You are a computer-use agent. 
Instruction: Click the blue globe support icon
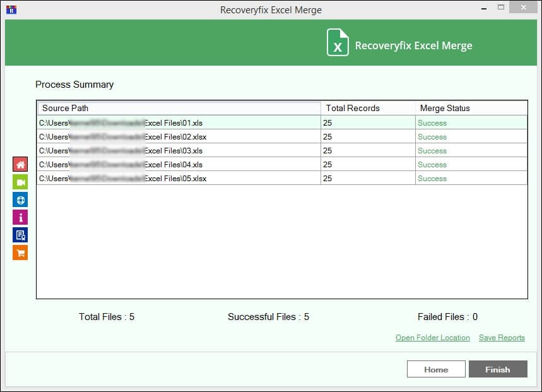click(20, 200)
